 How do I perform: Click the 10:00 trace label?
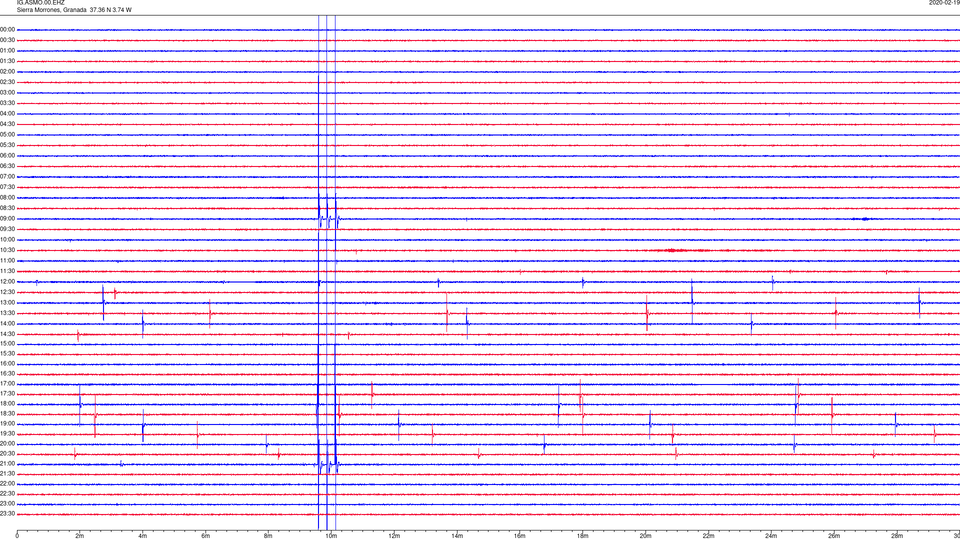coord(7,240)
